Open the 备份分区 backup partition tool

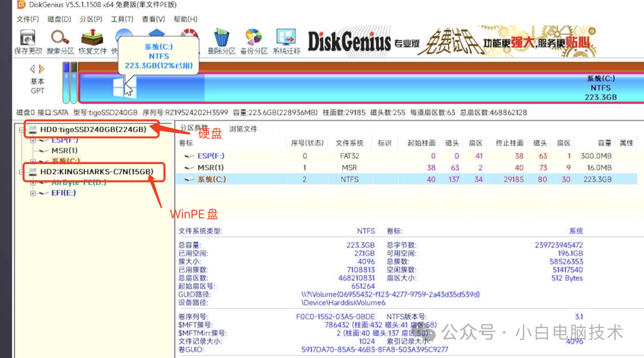tap(253, 42)
